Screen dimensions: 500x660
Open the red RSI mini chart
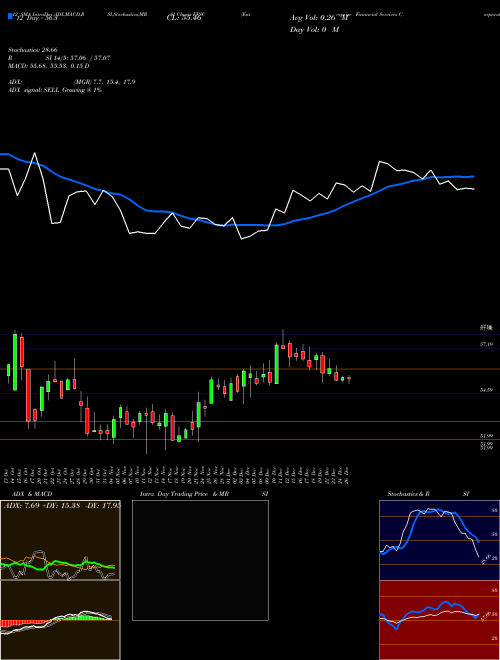click(x=439, y=620)
